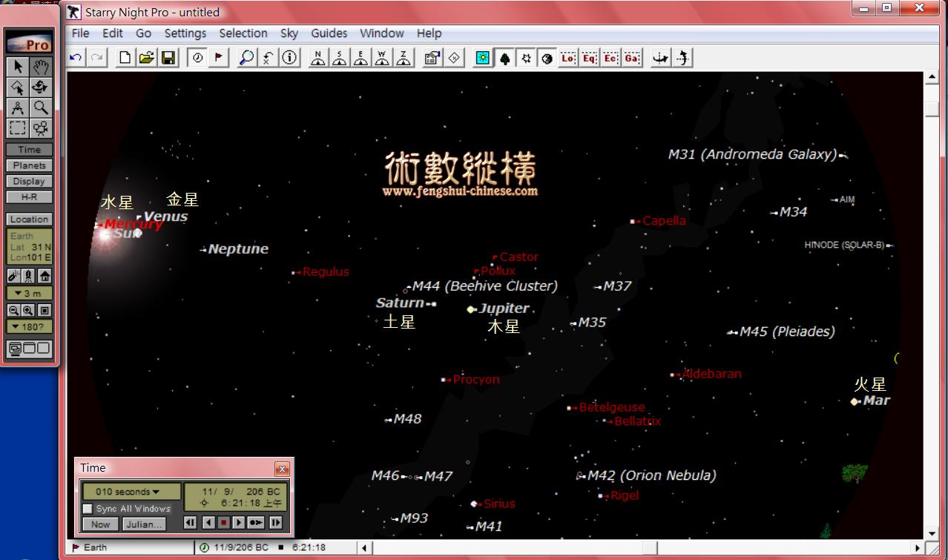
Task: Click the Undo arrow icon
Action: pyautogui.click(x=76, y=58)
